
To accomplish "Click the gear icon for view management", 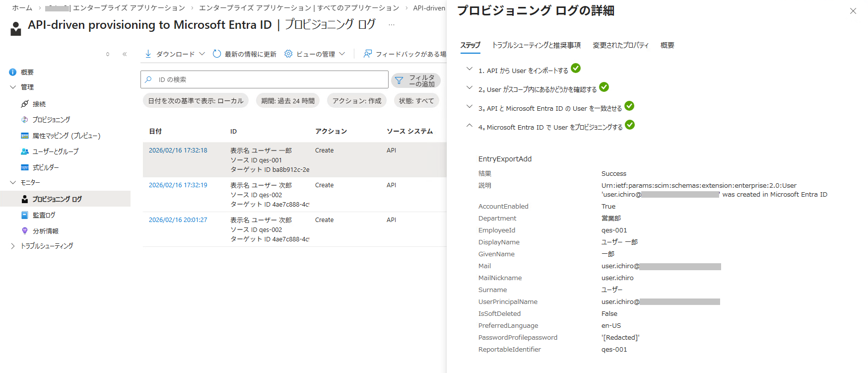I will 288,54.
